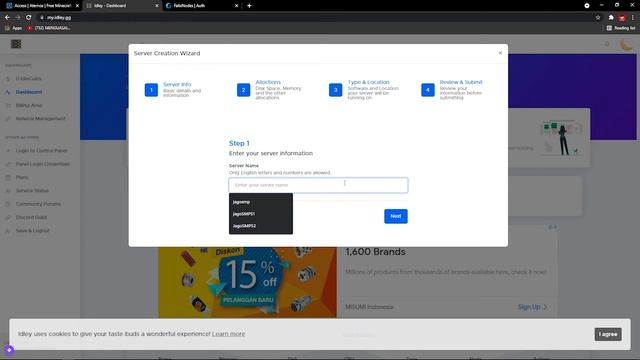Click the Next button in wizard
Image resolution: width=640 pixels, height=360 pixels.
[396, 216]
